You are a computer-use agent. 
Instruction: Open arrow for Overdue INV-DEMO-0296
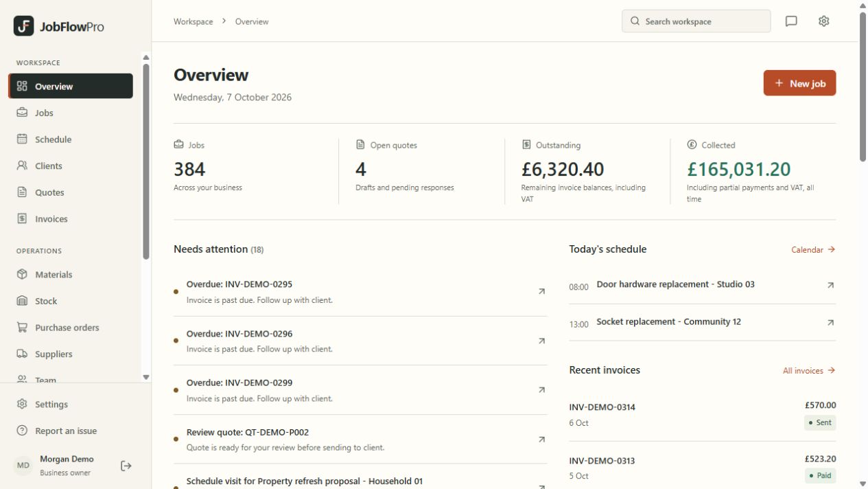click(541, 341)
